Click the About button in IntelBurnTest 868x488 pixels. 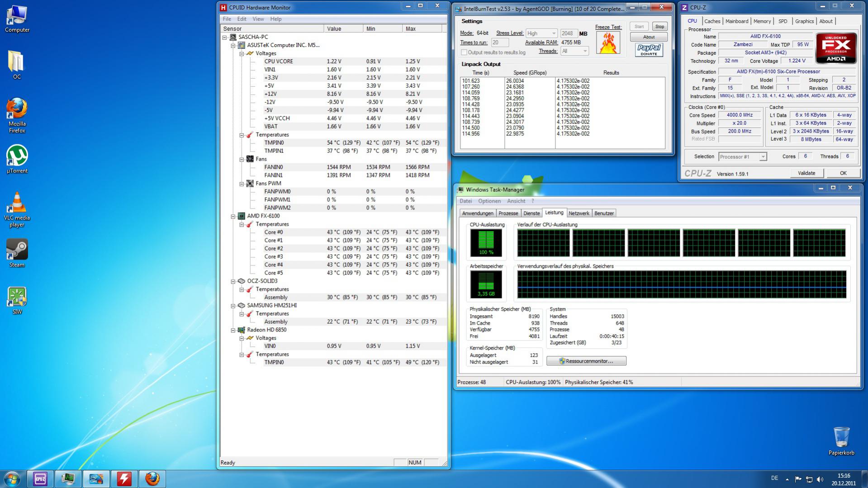pyautogui.click(x=649, y=37)
